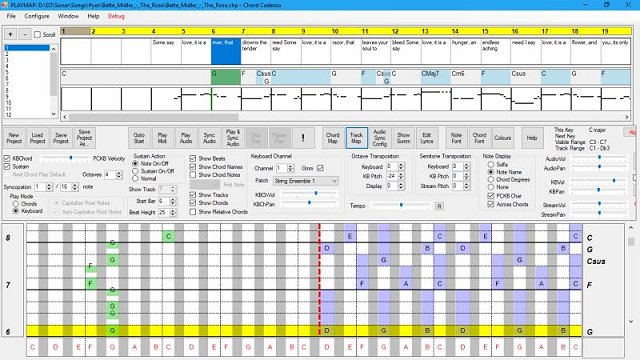The image size is (640, 360).
Task: Click the R tempo reset button
Action: point(439,206)
